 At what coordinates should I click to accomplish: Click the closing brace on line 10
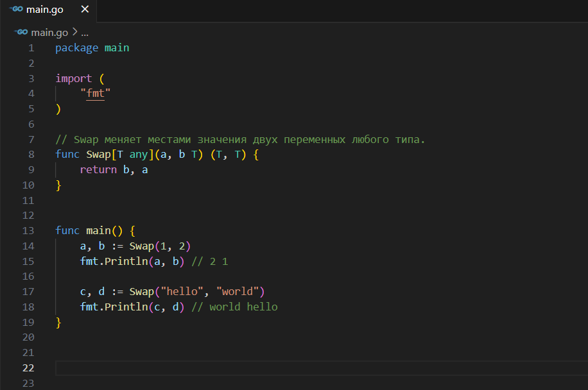tap(58, 185)
